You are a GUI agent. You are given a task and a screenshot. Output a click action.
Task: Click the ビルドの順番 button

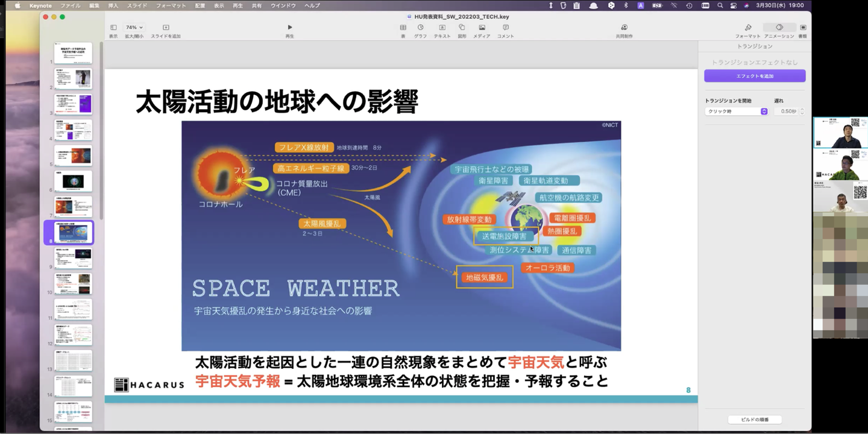[754, 420]
